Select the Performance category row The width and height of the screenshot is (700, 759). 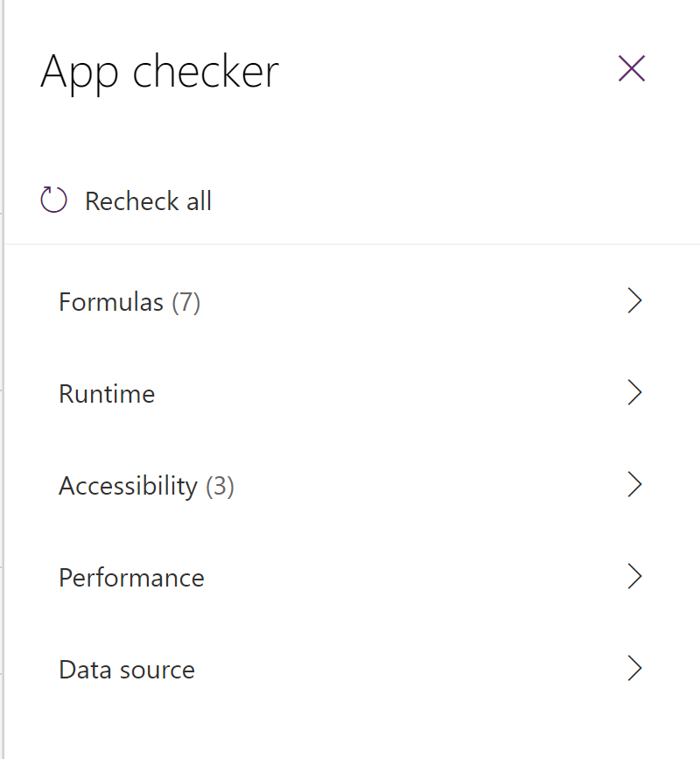pyautogui.click(x=131, y=577)
